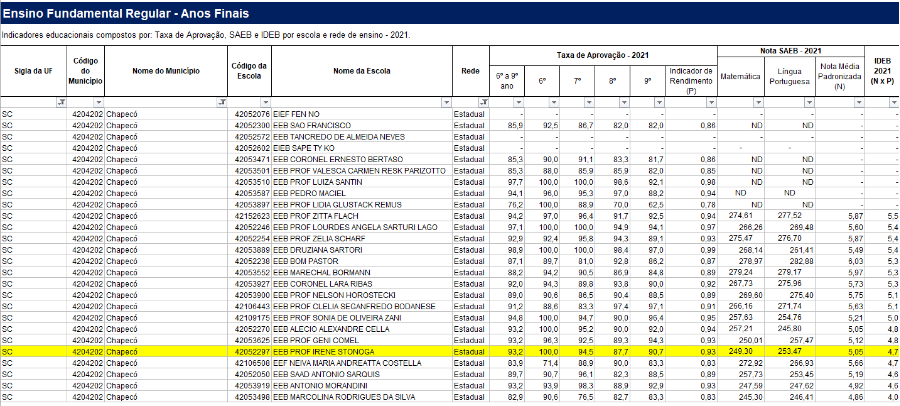The image size is (900, 406).
Task: Open the Código da Escola filter dropdown
Action: (266, 102)
